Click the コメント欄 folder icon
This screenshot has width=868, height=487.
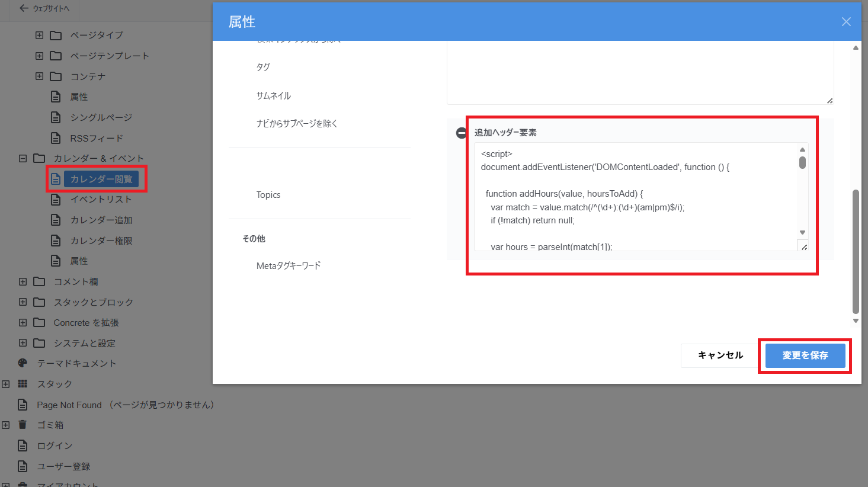pos(39,281)
